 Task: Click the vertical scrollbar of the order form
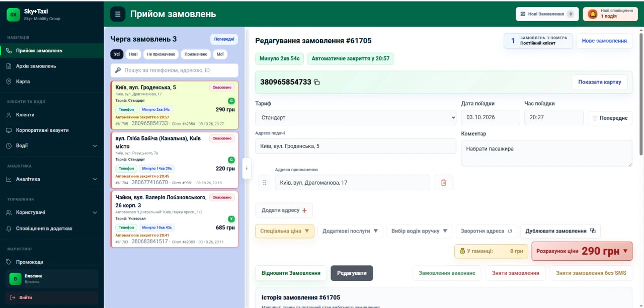[x=640, y=95]
